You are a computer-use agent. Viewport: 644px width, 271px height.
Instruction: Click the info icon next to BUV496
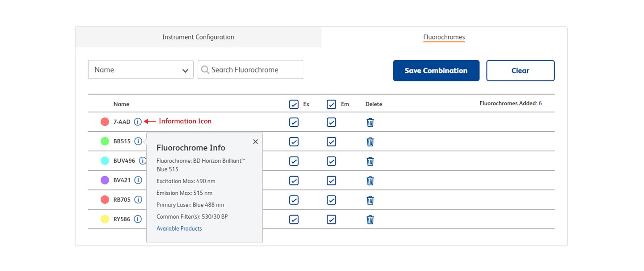[x=142, y=161]
